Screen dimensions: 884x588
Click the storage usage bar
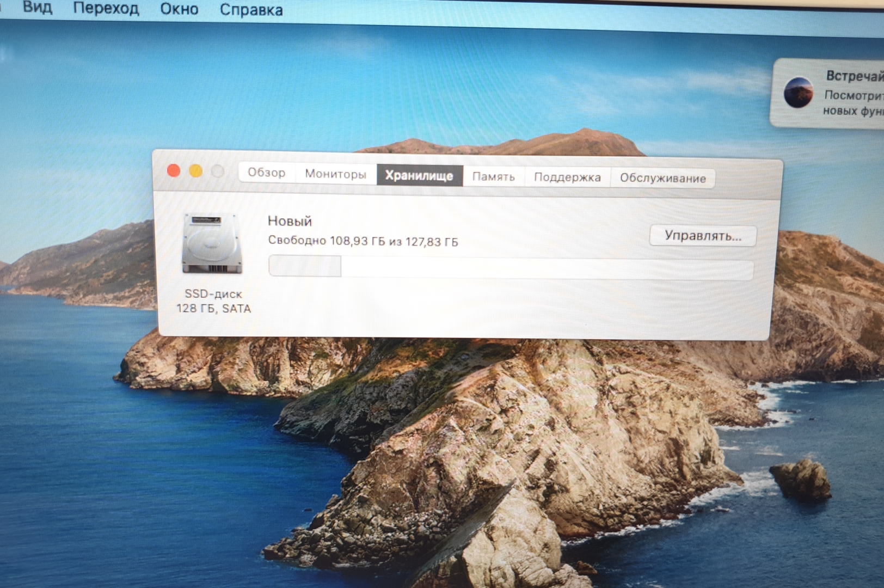[511, 268]
